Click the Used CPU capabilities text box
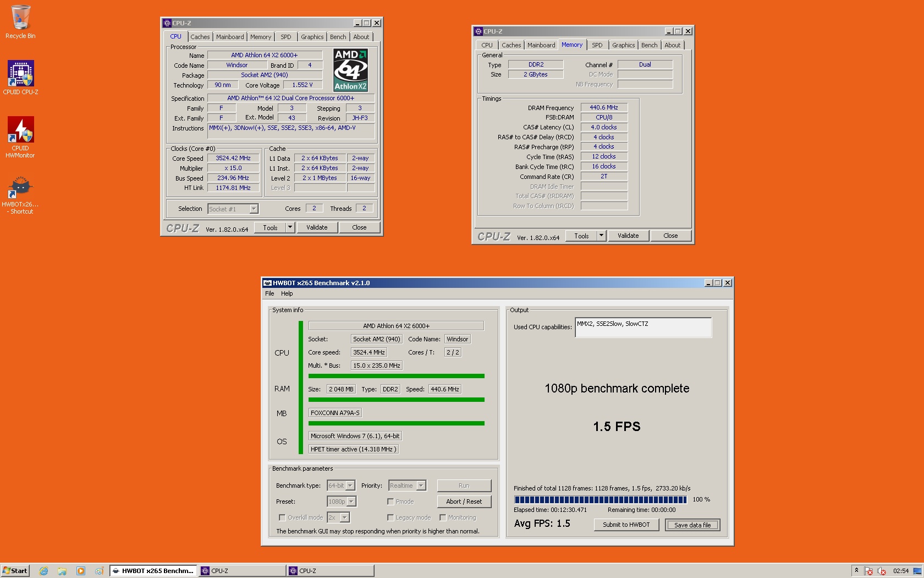Screen dimensions: 924x578 coord(643,327)
